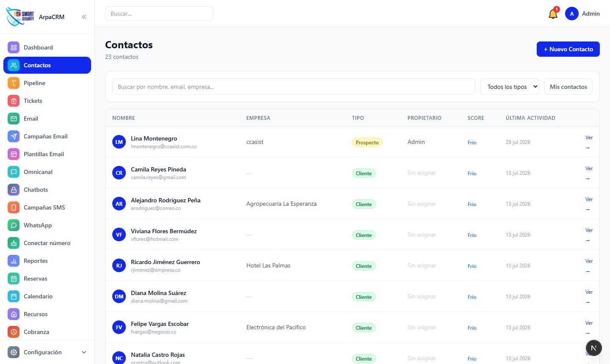Click the Omnicanal chat icon
The height and width of the screenshot is (364, 610).
point(14,172)
